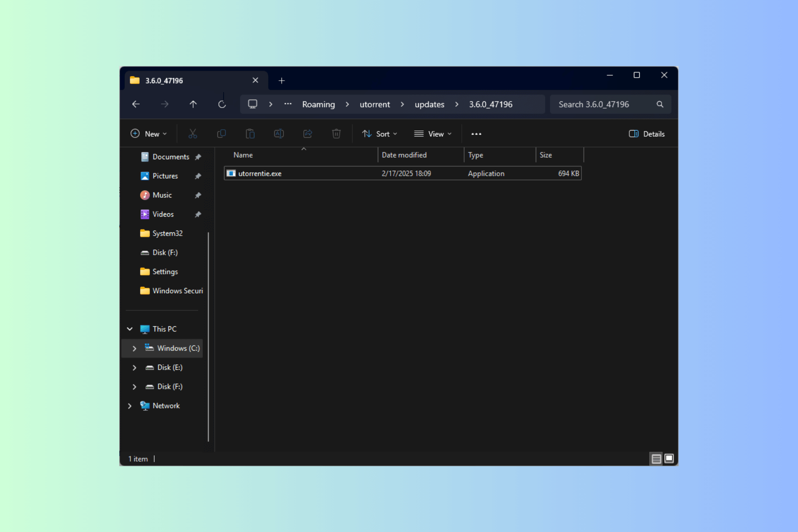Click the Copy icon in toolbar

click(222, 134)
